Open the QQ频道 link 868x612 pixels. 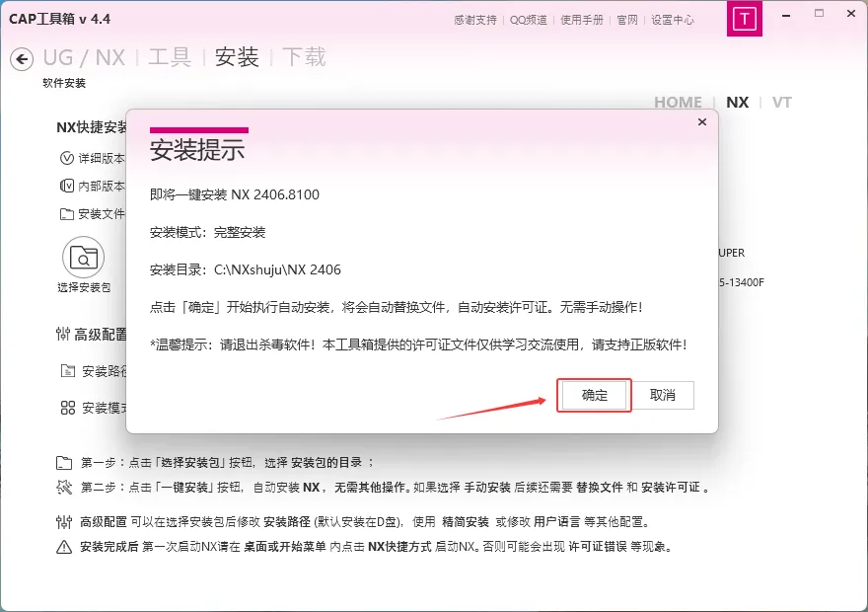coord(528,20)
